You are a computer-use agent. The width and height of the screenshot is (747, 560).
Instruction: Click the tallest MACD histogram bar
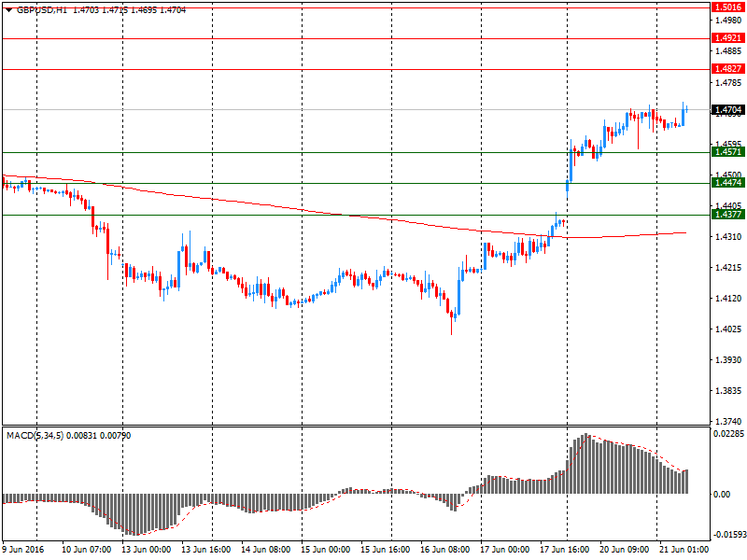tap(585, 463)
